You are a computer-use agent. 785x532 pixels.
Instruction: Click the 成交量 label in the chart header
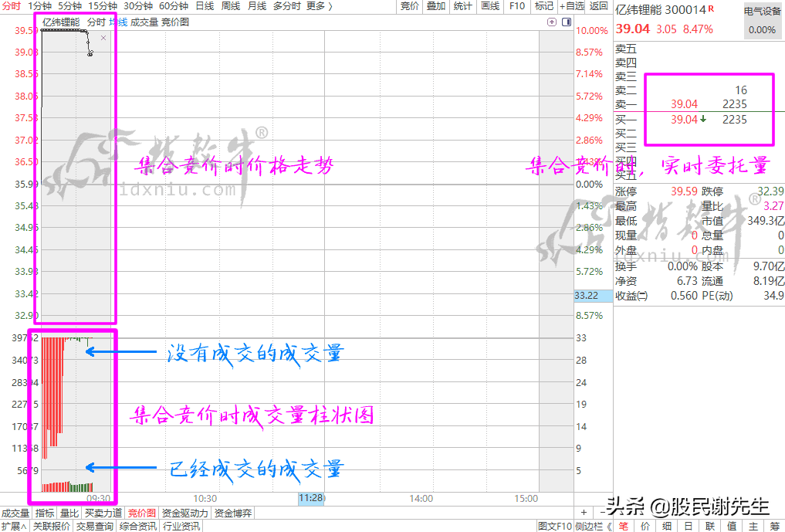click(144, 22)
